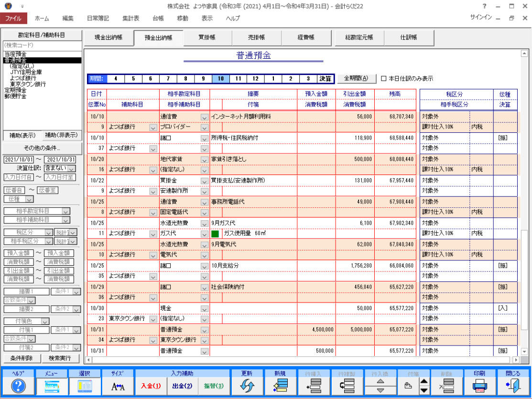Switch to the 補助(非表示) toggle
Image resolution: width=532 pixels, height=399 pixels.
[x=62, y=135]
